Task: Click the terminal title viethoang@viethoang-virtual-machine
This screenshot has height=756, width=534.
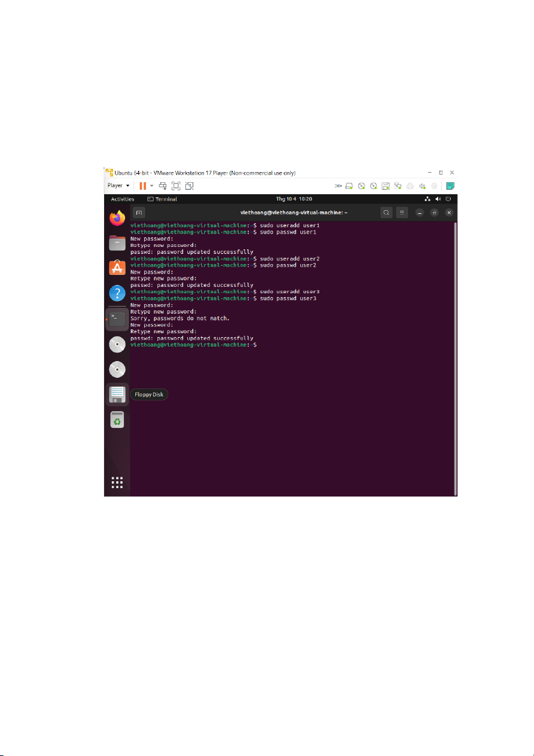Action: [294, 213]
